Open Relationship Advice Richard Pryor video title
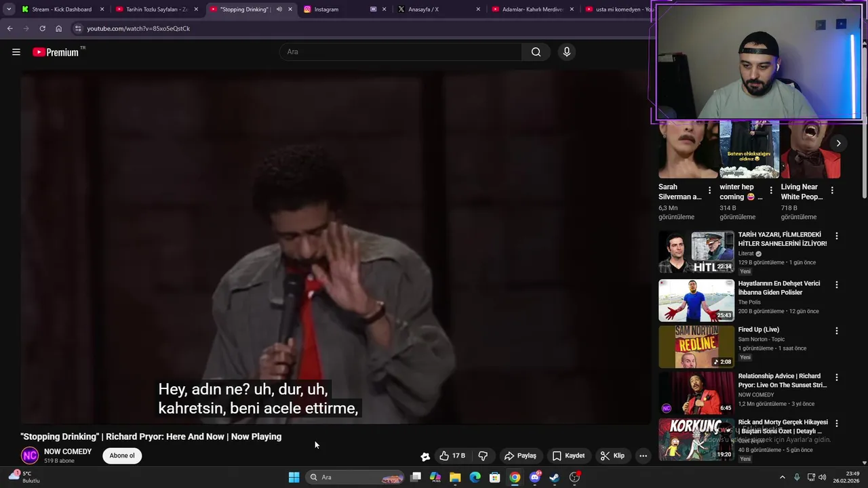868x488 pixels. click(x=783, y=380)
